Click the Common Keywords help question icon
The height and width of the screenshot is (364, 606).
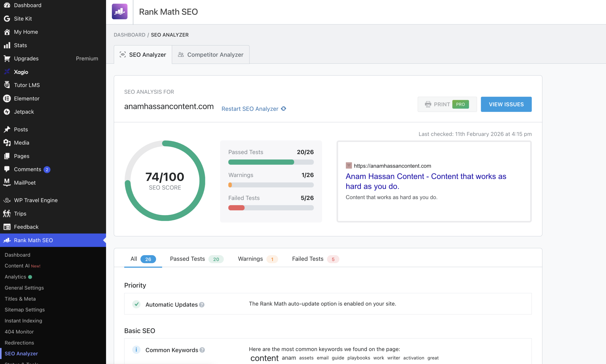[x=202, y=350]
